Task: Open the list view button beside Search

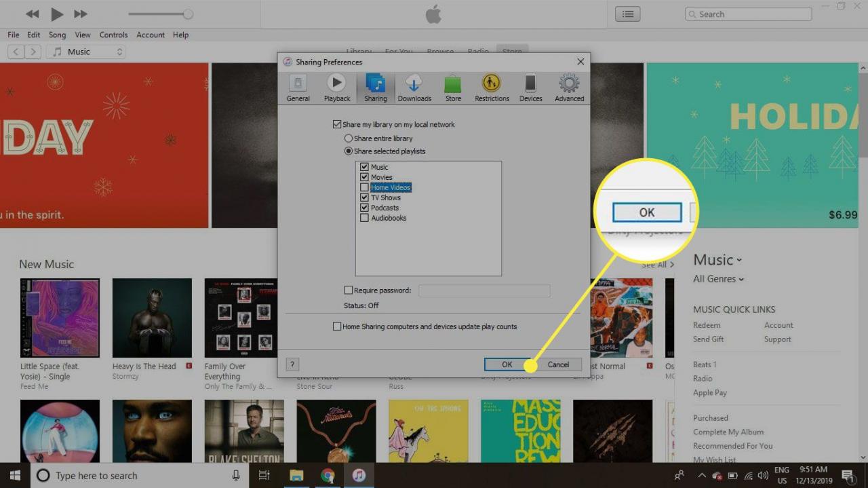Action: pyautogui.click(x=628, y=14)
